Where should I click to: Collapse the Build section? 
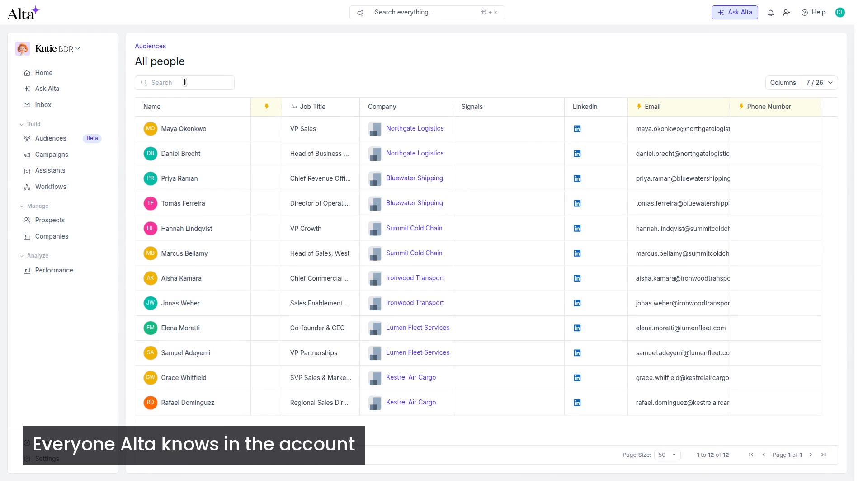(x=30, y=124)
